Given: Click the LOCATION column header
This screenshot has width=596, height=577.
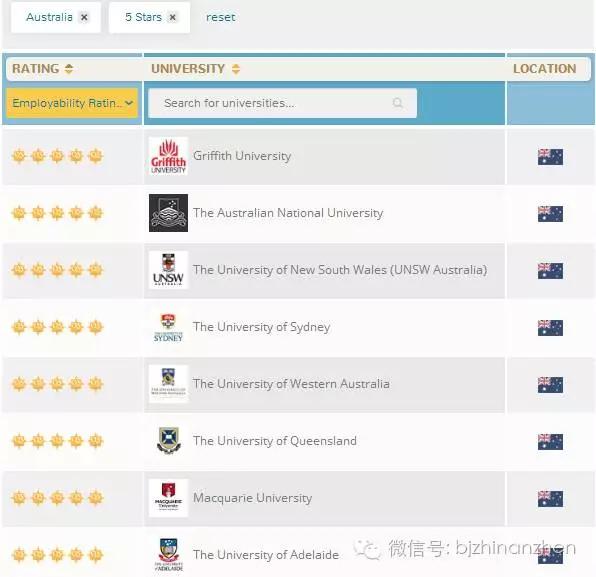Looking at the screenshot, I should (545, 69).
